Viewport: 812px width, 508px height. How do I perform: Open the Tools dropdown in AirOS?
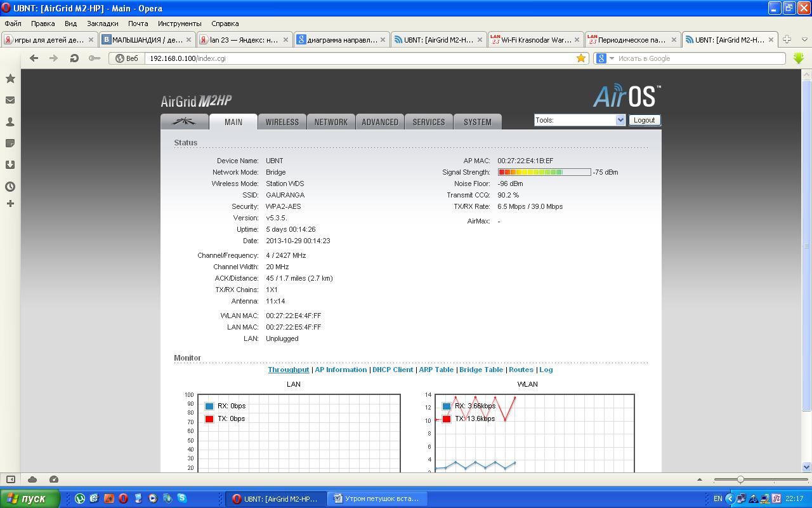580,120
